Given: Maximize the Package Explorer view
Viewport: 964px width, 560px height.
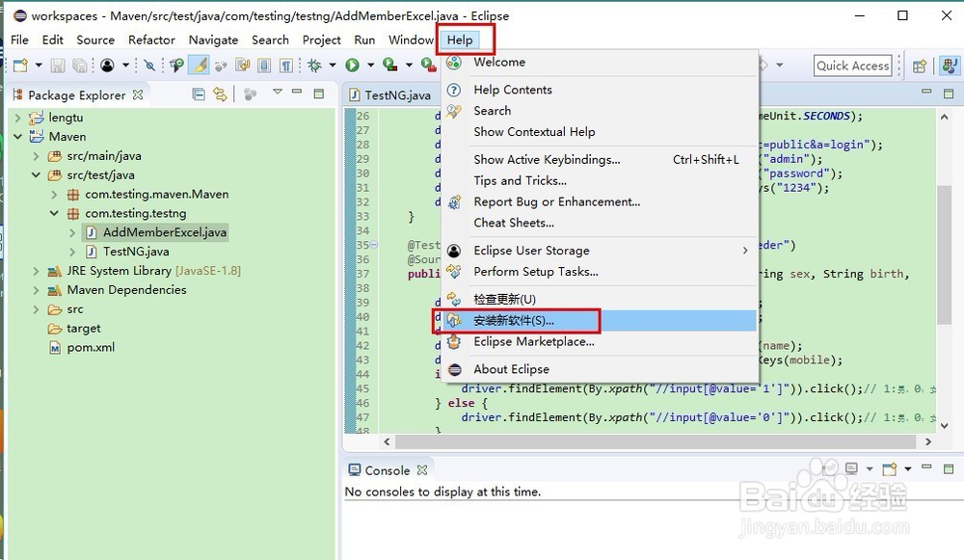Looking at the screenshot, I should (318, 93).
